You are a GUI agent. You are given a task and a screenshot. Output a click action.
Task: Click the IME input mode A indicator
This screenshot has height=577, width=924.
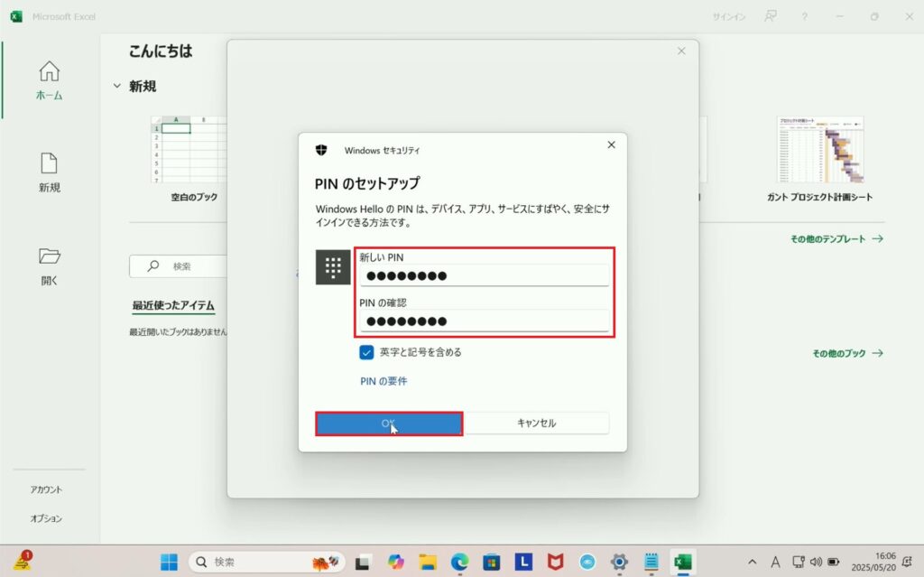pos(775,563)
